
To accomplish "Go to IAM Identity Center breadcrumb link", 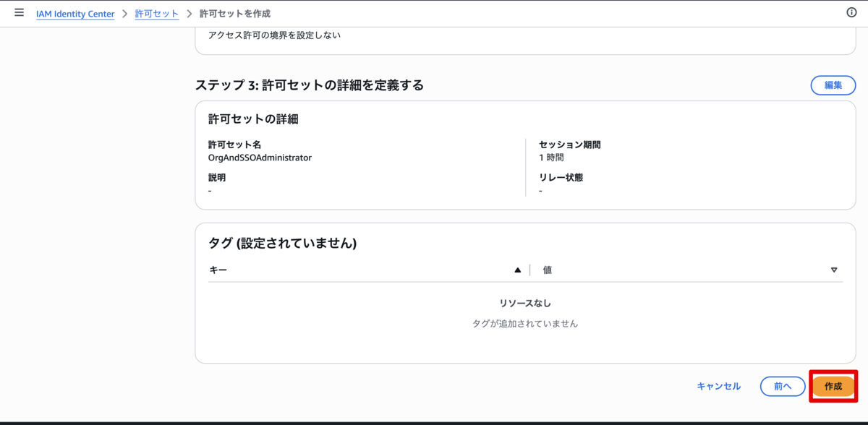I will 75,14.
